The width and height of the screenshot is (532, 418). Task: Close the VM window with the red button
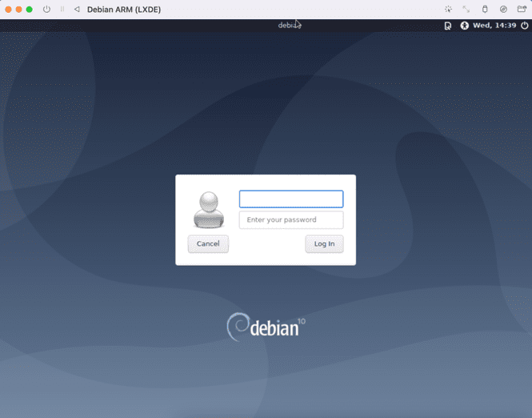[8, 9]
